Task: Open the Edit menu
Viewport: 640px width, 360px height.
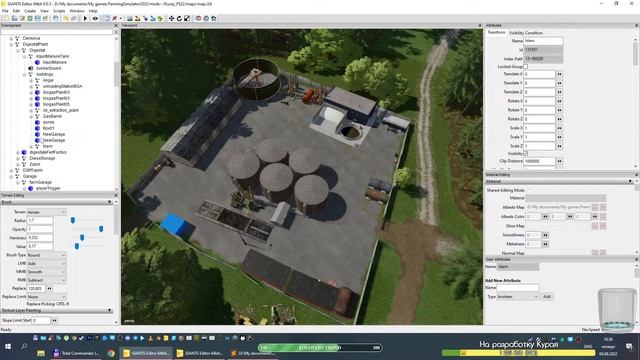Action: pyautogui.click(x=16, y=11)
